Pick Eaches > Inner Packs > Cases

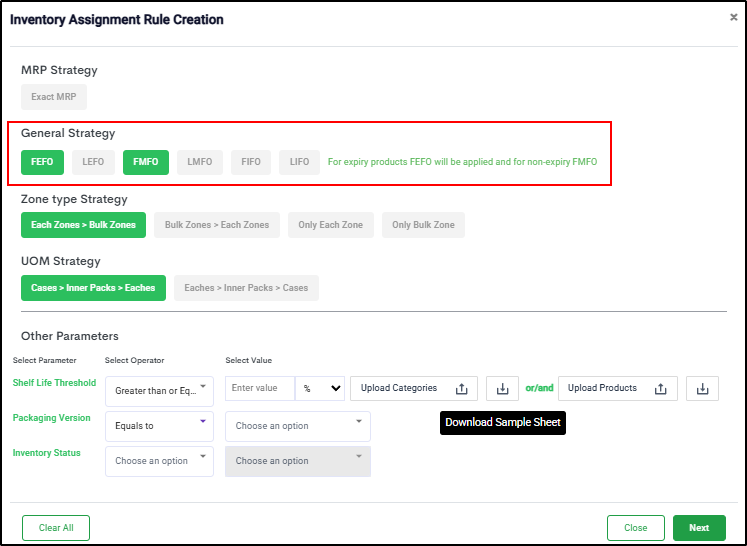246,288
